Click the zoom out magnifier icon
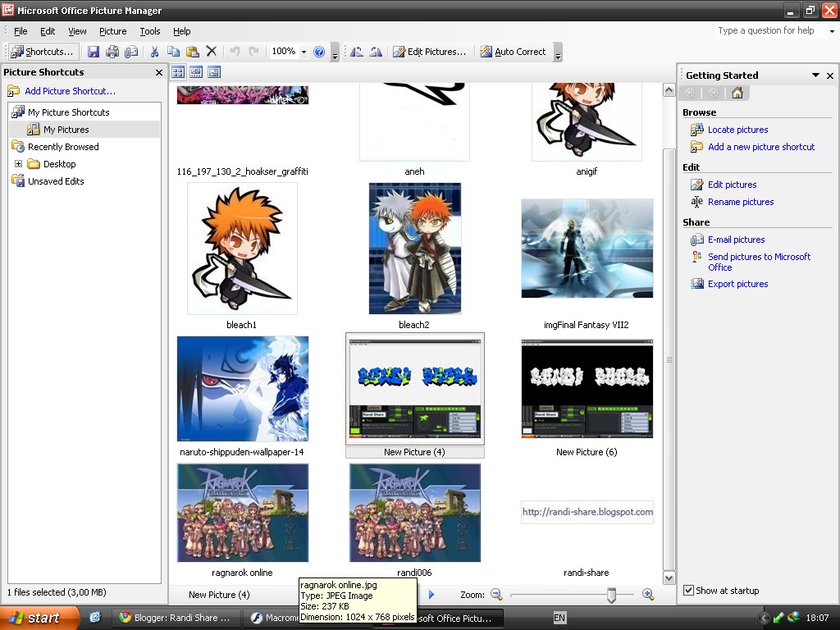The width and height of the screenshot is (840, 630). pyautogui.click(x=496, y=594)
